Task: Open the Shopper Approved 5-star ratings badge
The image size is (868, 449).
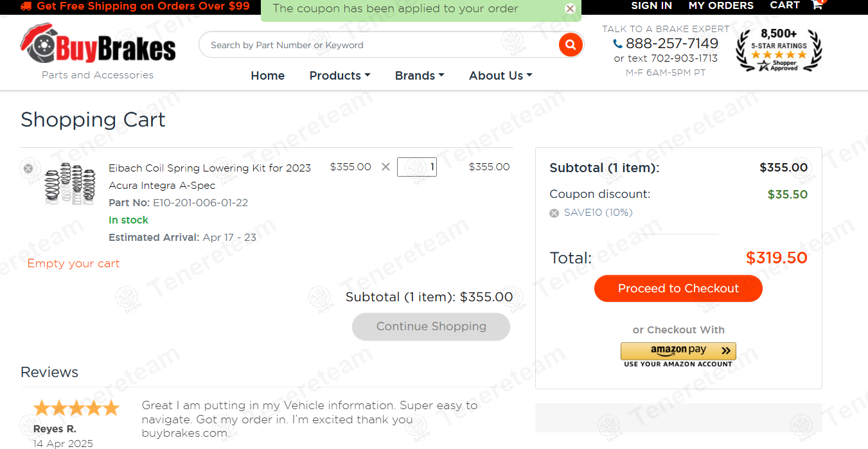Action: pyautogui.click(x=779, y=50)
